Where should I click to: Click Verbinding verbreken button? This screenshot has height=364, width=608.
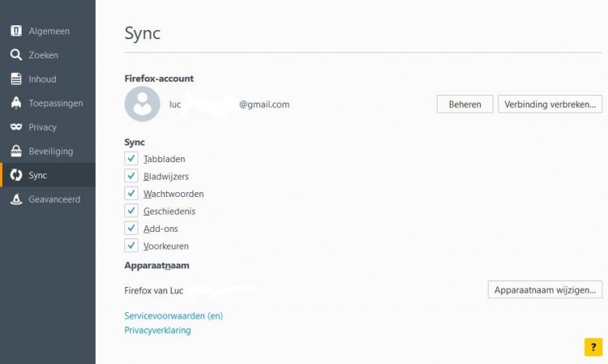550,104
